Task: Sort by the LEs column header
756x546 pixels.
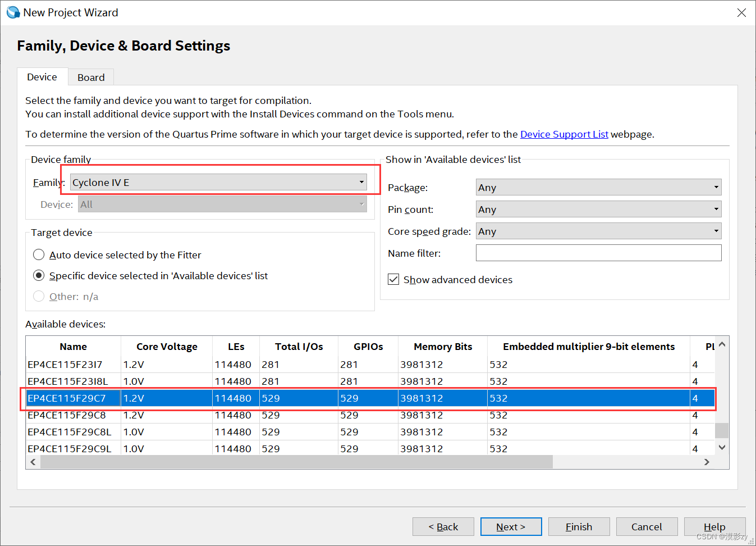Action: 236,347
